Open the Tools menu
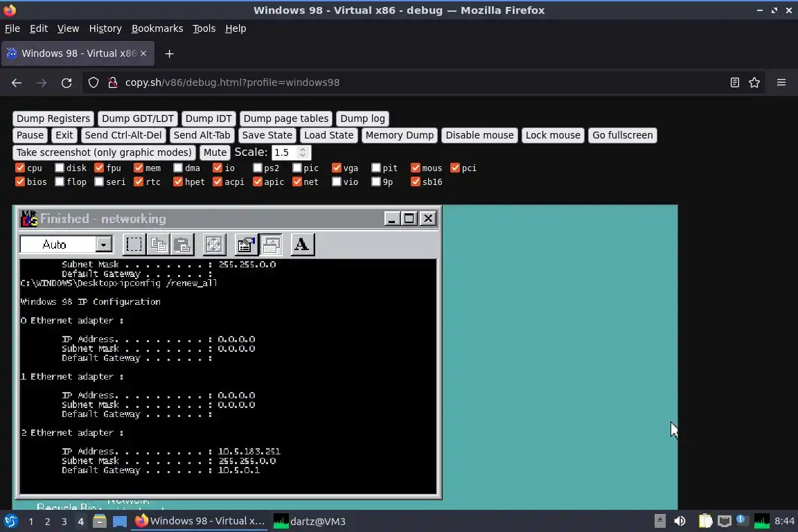This screenshot has width=798, height=532. (204, 28)
